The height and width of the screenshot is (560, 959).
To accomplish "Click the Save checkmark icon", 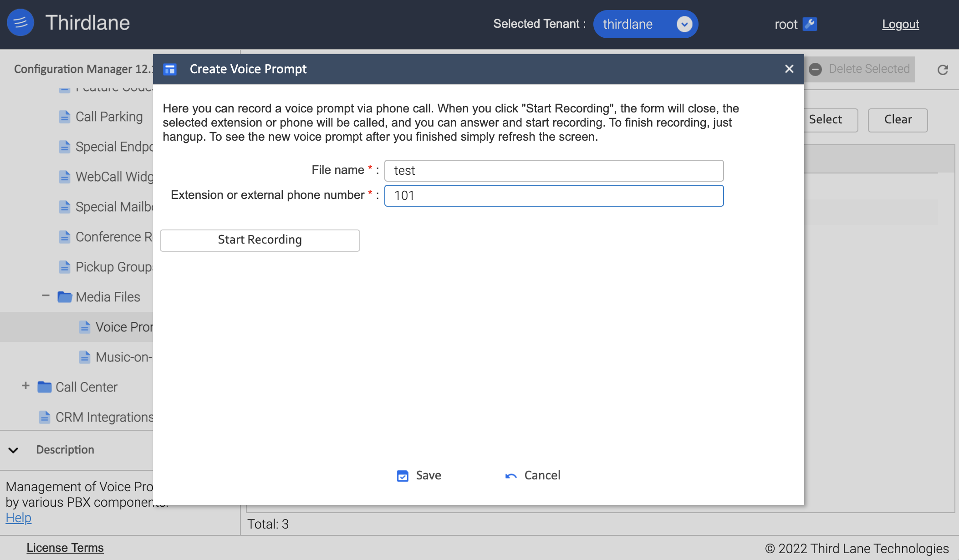I will click(403, 476).
